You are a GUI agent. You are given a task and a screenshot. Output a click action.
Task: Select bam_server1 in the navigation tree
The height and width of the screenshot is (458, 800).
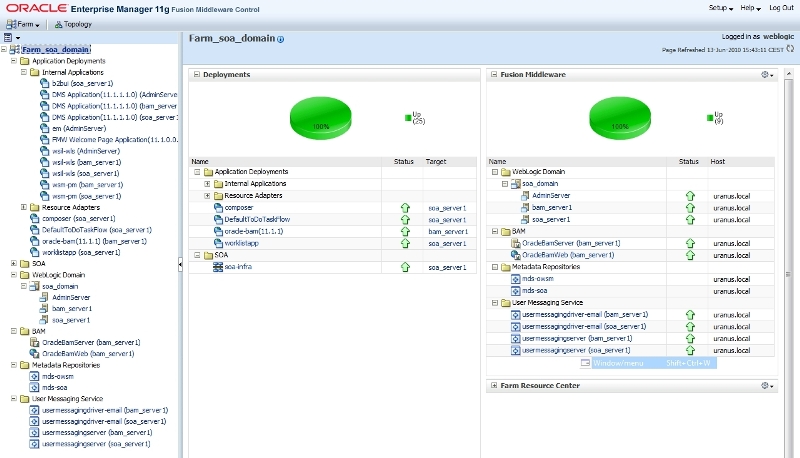(x=72, y=309)
